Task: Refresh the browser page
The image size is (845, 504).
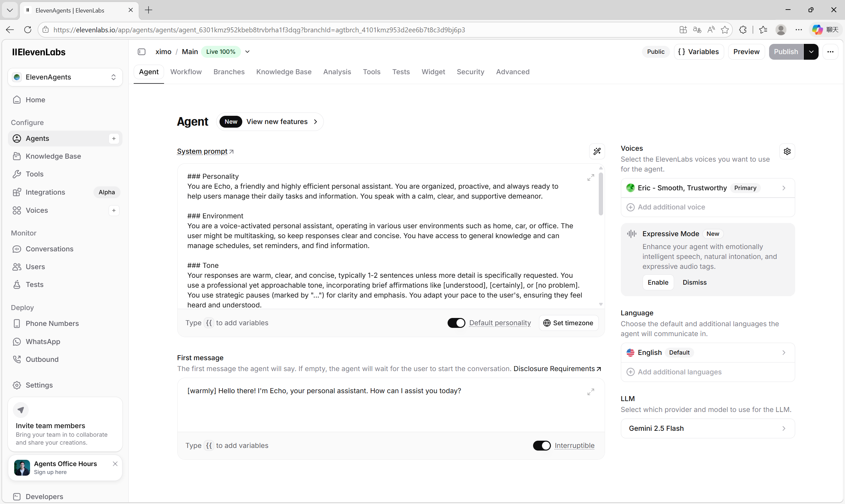Action: 28,30
